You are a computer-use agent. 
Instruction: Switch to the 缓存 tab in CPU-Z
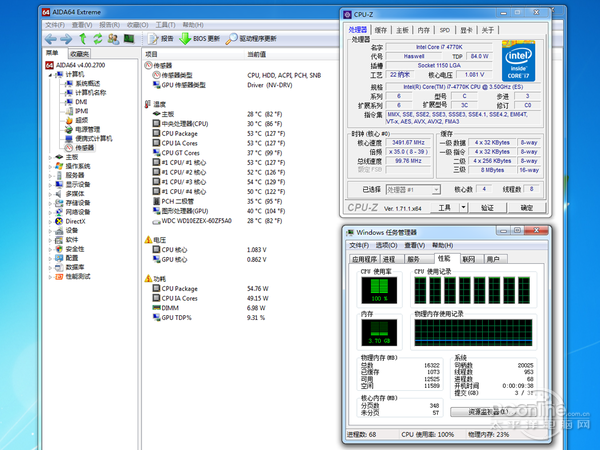point(379,30)
